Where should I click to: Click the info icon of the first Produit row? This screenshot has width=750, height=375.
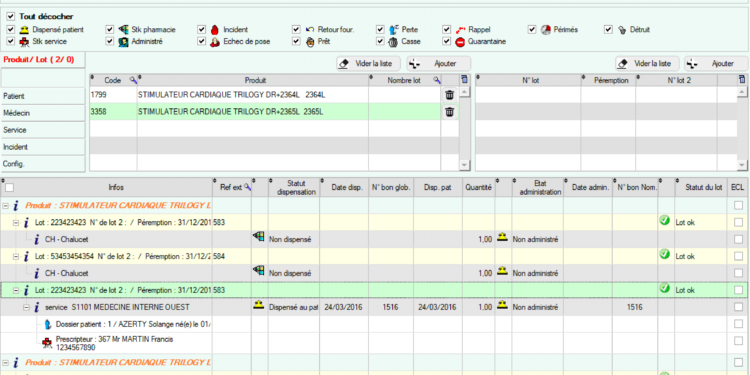click(16, 206)
